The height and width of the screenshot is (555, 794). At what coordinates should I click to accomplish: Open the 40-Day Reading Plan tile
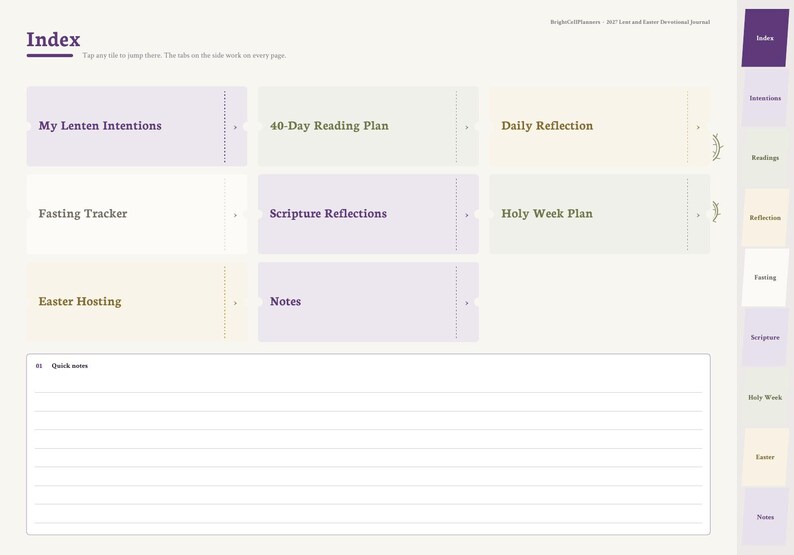pos(368,126)
